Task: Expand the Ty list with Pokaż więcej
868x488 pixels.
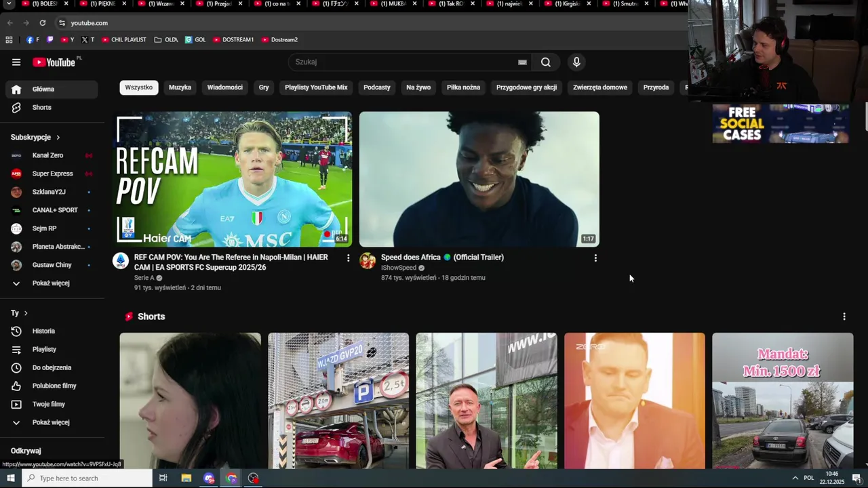Action: coord(52,423)
